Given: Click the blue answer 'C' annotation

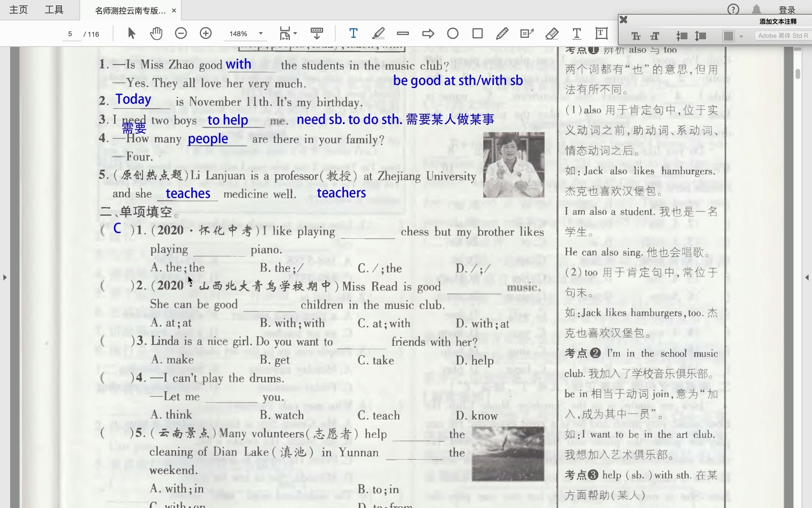Looking at the screenshot, I should tap(117, 229).
